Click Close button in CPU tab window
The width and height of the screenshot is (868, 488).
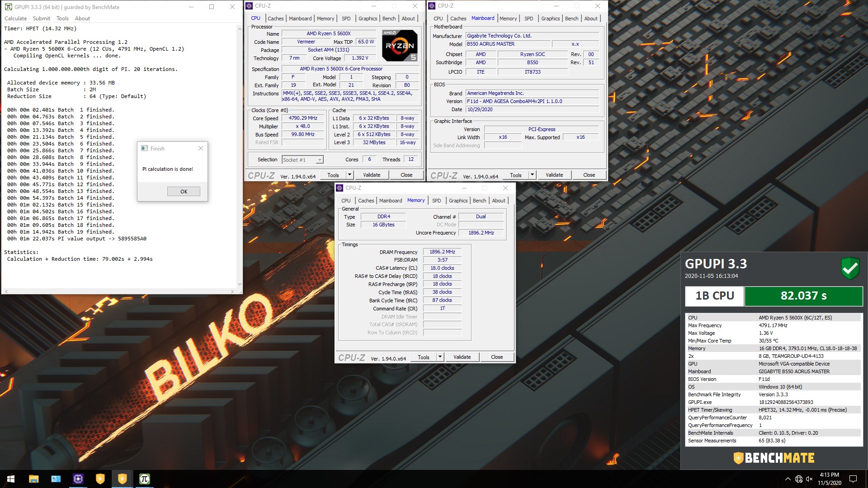(406, 175)
